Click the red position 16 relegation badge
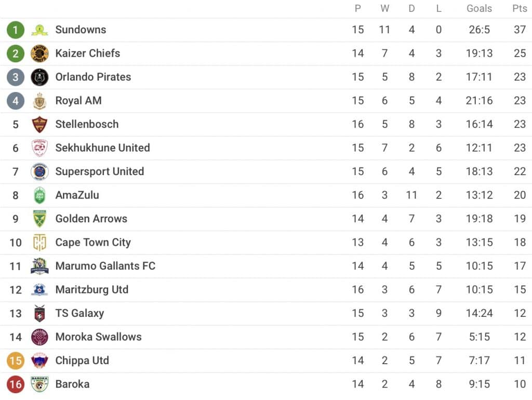The width and height of the screenshot is (532, 400). [x=16, y=384]
